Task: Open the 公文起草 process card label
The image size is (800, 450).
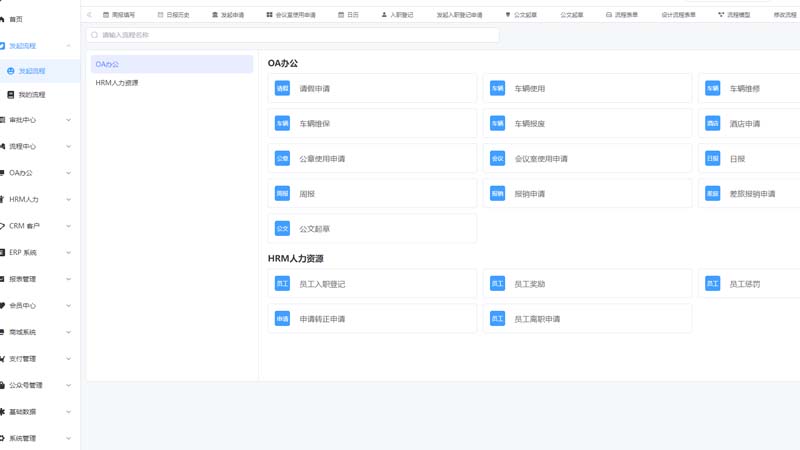Action: (314, 229)
